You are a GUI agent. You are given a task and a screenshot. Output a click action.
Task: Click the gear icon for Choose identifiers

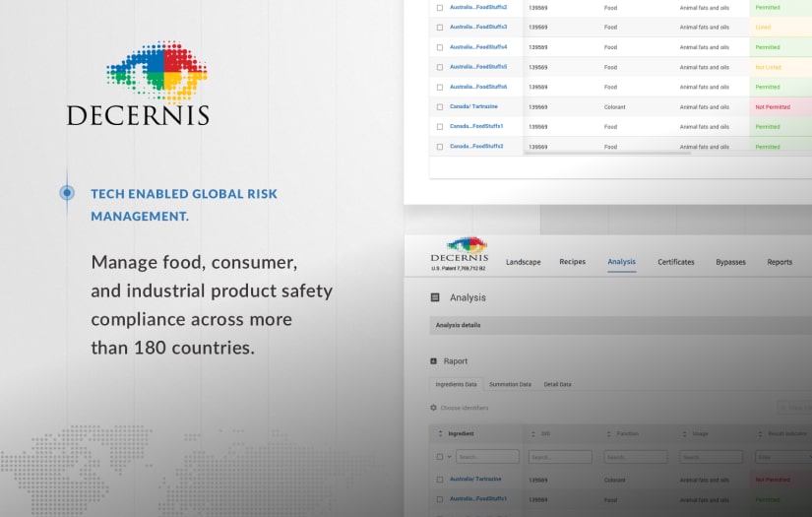[x=433, y=408]
